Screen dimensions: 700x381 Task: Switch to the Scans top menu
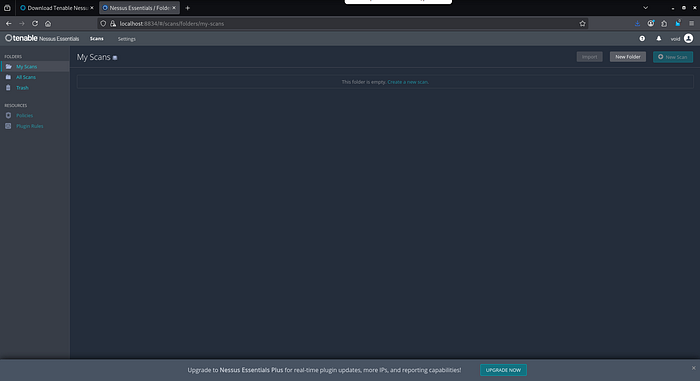click(96, 39)
